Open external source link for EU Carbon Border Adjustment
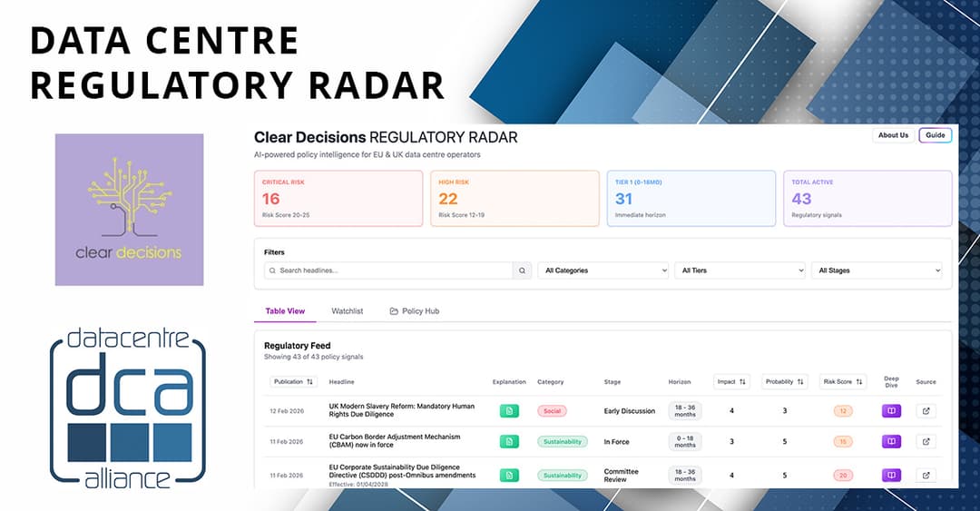The height and width of the screenshot is (511, 980). pos(926,442)
